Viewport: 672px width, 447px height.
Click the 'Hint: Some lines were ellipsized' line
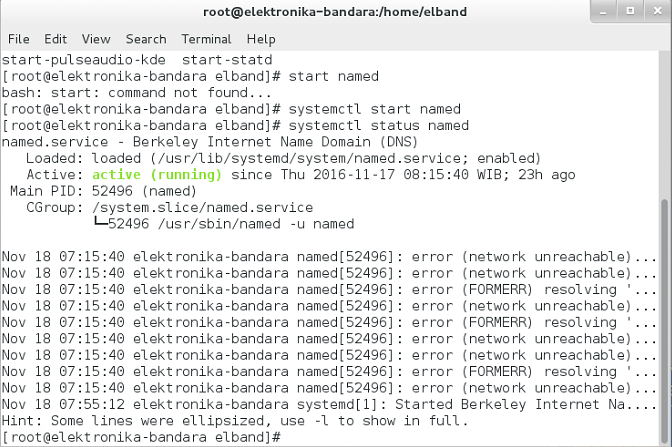tap(235, 421)
